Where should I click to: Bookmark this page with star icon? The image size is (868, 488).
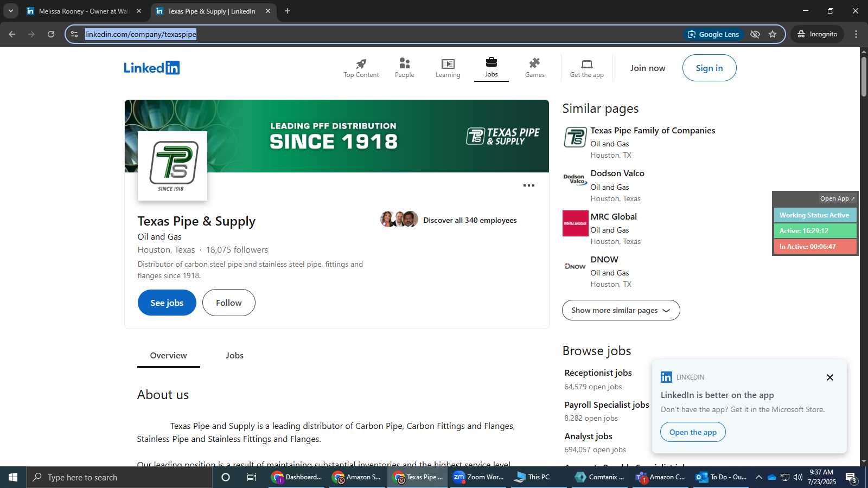773,34
